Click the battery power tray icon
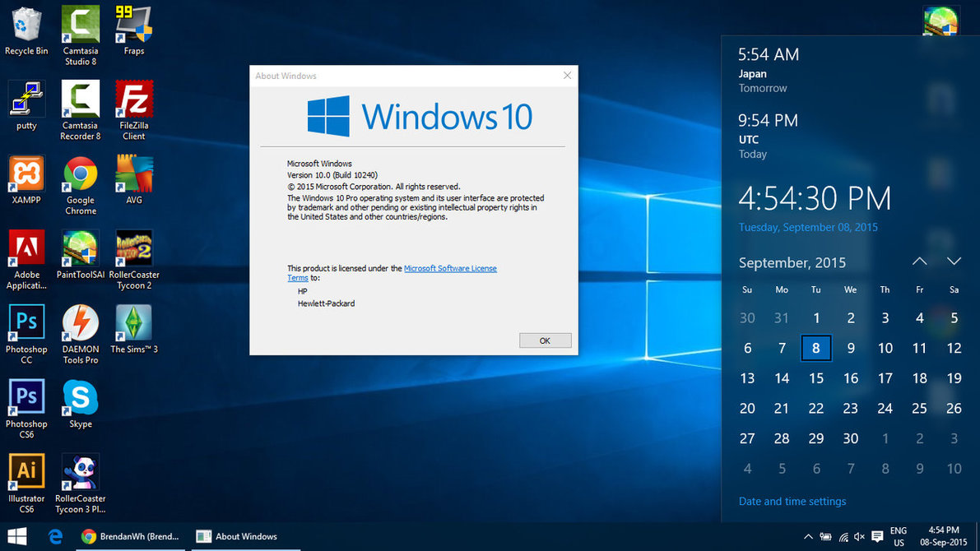 pyautogui.click(x=825, y=537)
